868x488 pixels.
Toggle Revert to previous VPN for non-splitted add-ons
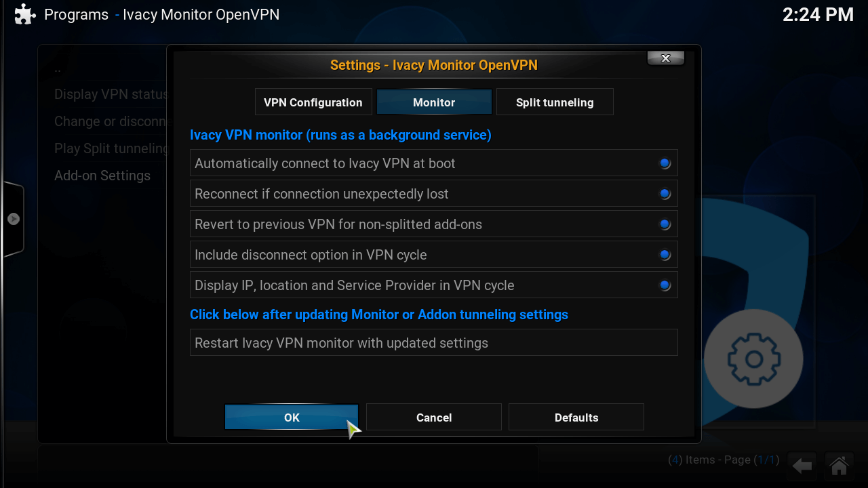434,224
